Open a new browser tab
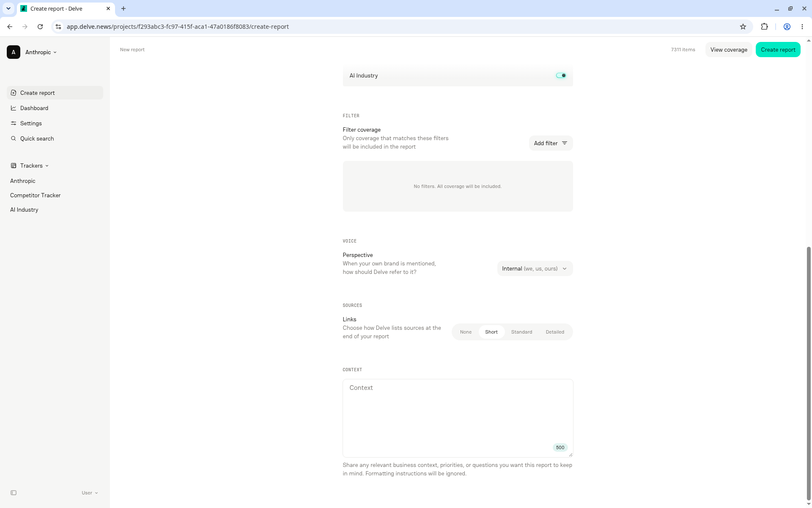Screen dimensions: 812x508 tap(123, 8)
